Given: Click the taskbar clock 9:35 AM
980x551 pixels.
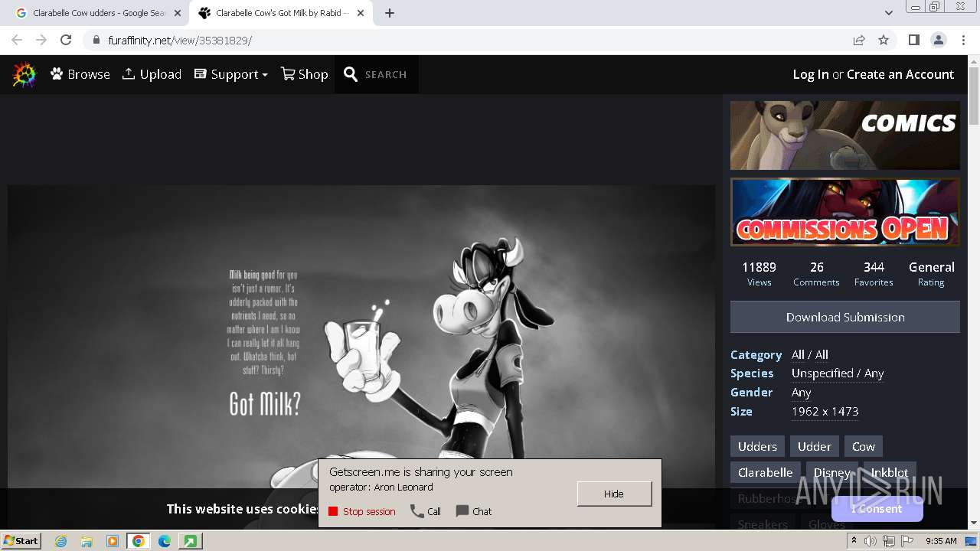Looking at the screenshot, I should (x=941, y=541).
